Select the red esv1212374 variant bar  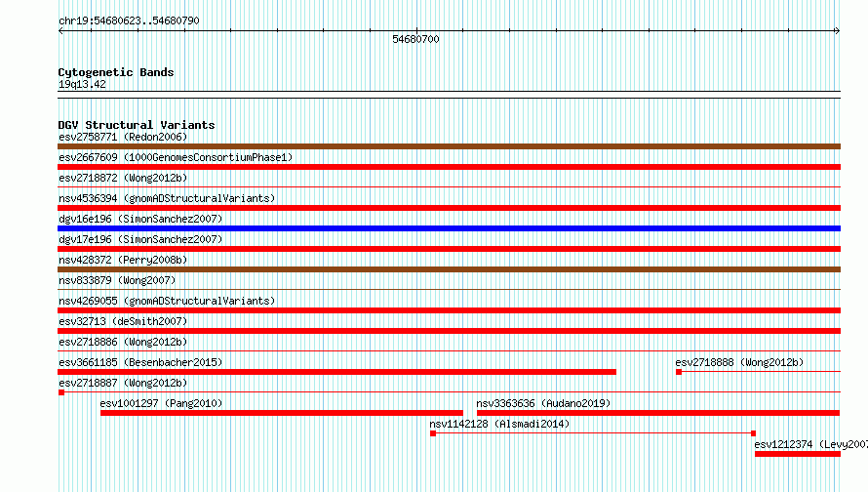click(x=798, y=454)
